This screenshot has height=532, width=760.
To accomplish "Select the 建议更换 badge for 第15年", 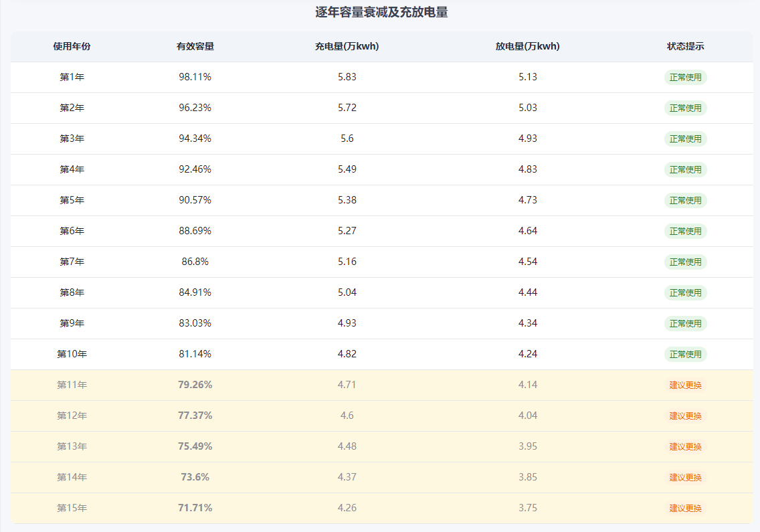I will (685, 509).
